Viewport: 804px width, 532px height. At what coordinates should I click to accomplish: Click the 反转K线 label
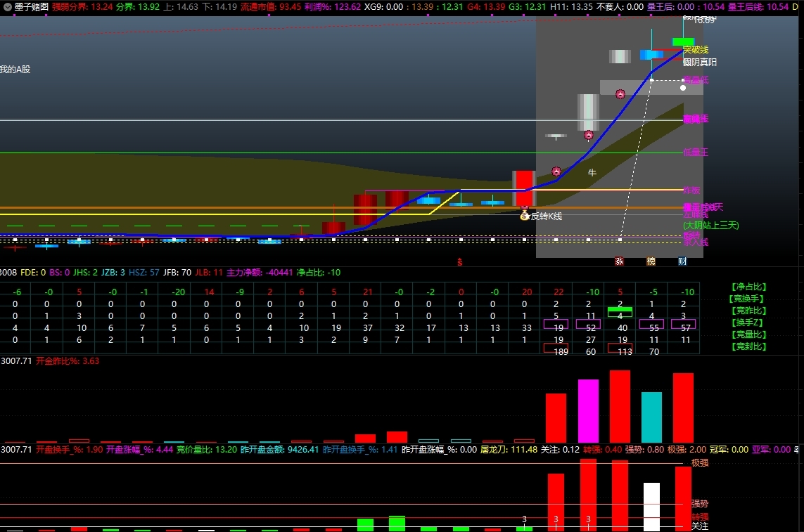coord(547,216)
